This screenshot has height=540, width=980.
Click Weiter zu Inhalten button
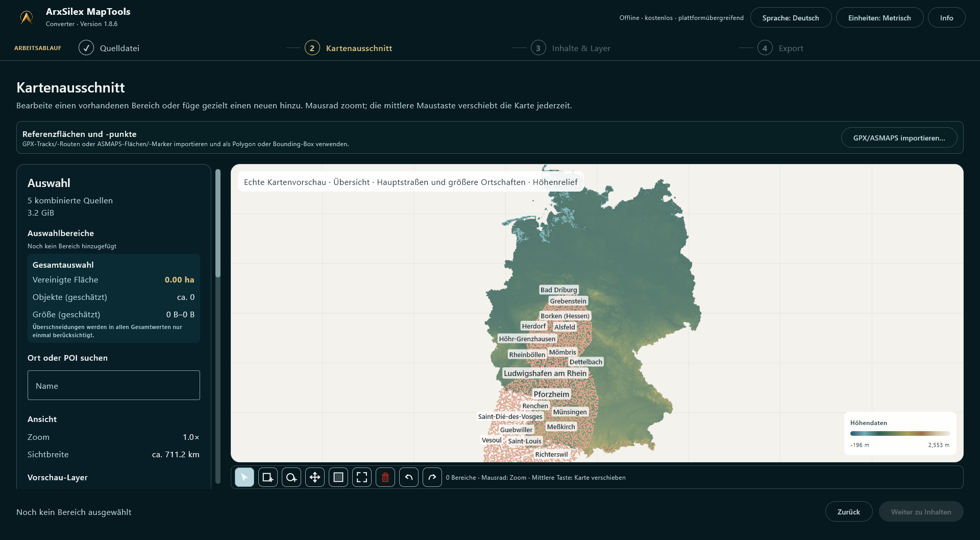click(x=921, y=511)
